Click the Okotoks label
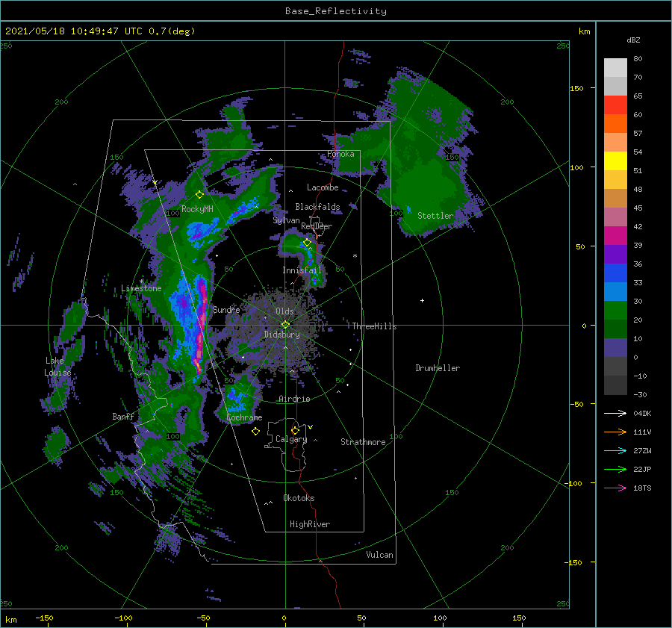 tap(299, 498)
